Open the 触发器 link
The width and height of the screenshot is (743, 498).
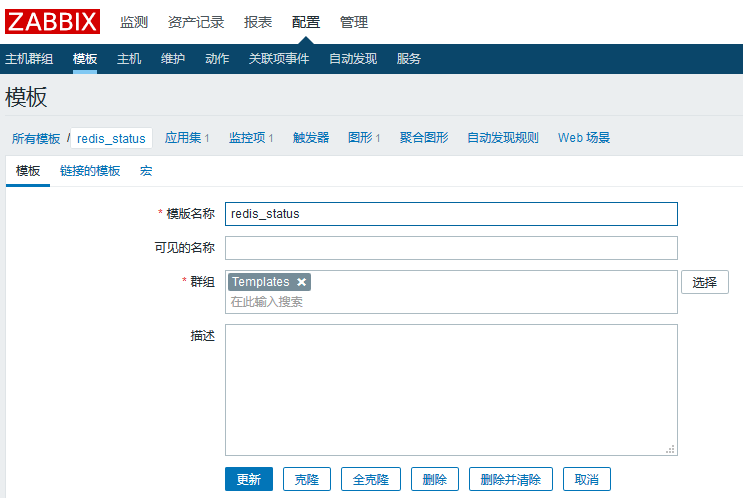click(x=311, y=138)
